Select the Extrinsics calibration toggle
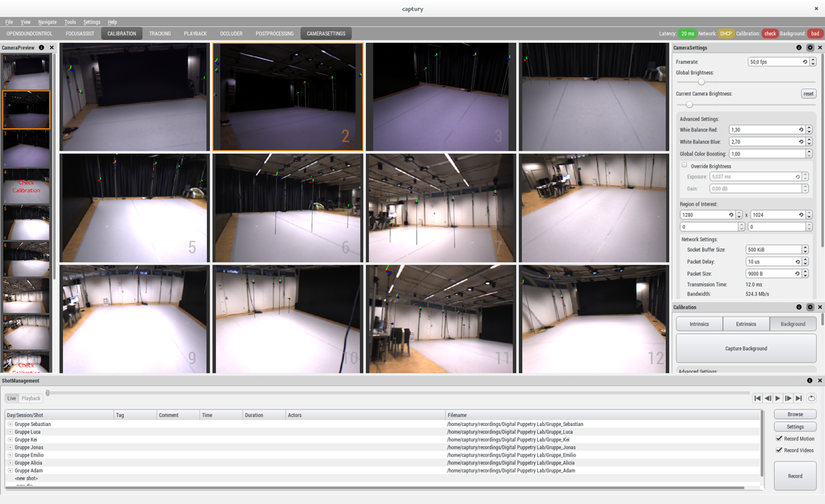This screenshot has height=504, width=825. (746, 324)
